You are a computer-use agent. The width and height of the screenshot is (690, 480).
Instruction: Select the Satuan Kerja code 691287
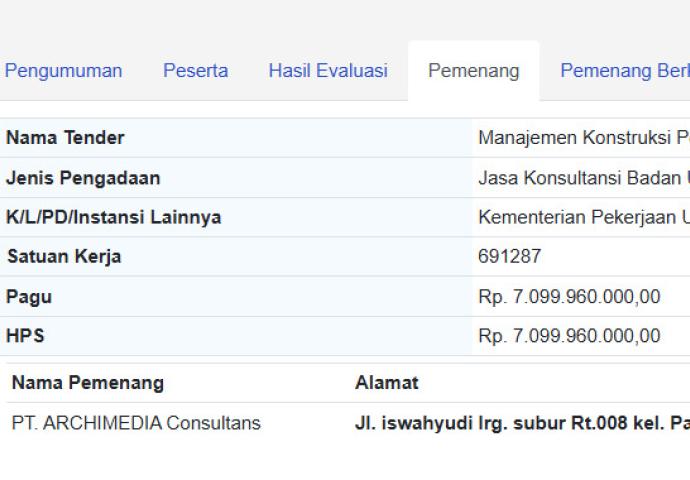coord(509,256)
